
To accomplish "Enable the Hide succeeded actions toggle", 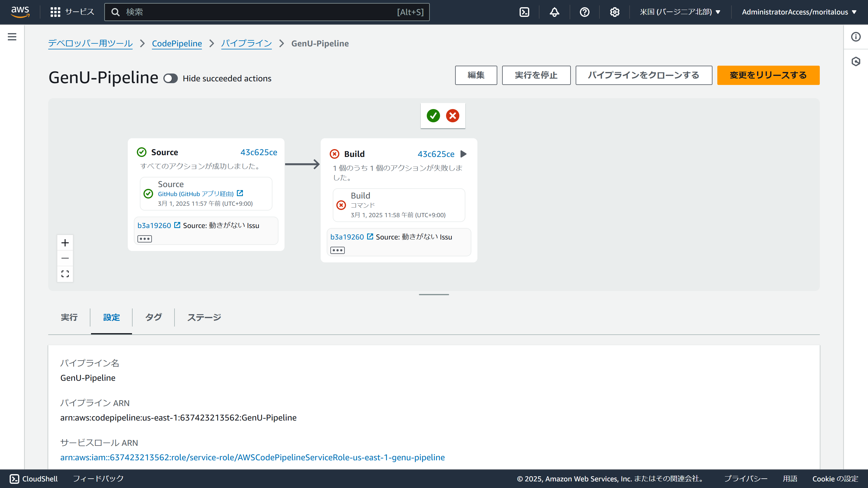I will pyautogui.click(x=171, y=78).
